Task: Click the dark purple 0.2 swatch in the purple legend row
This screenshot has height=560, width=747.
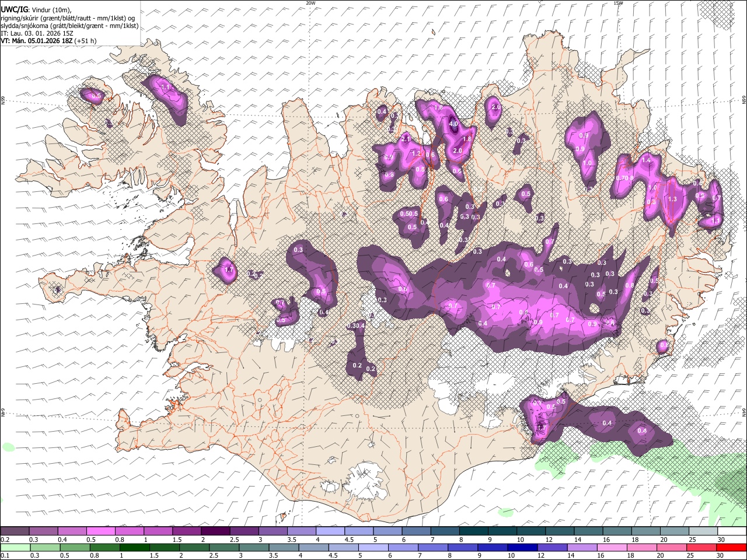Action: 15,531
